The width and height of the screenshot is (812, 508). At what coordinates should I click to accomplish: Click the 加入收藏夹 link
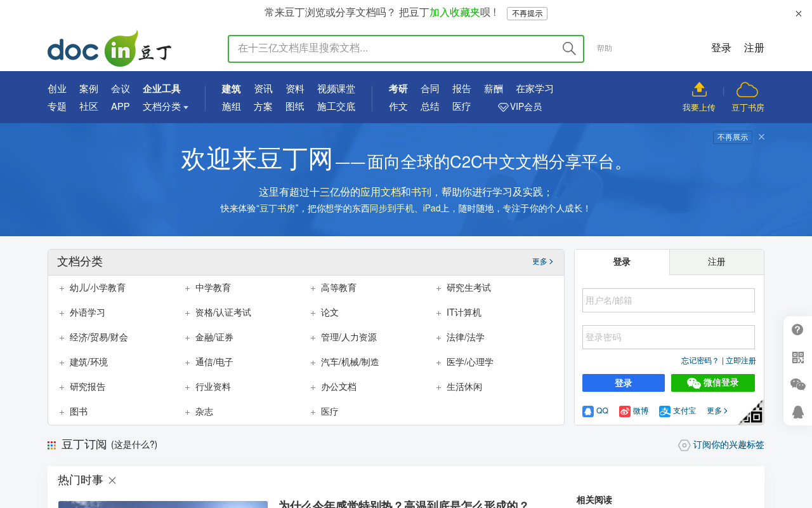(455, 13)
